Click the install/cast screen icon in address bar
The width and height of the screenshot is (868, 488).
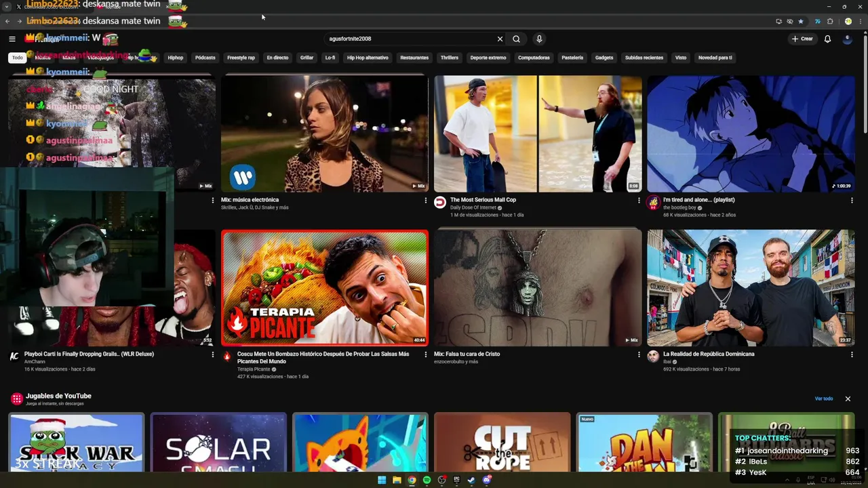779,21
